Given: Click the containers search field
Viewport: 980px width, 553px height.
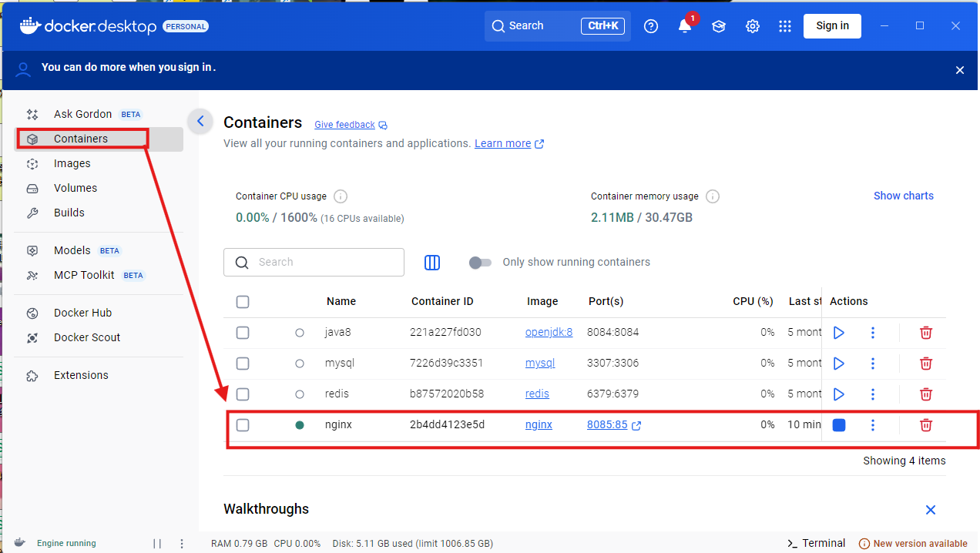Looking at the screenshot, I should click(314, 262).
